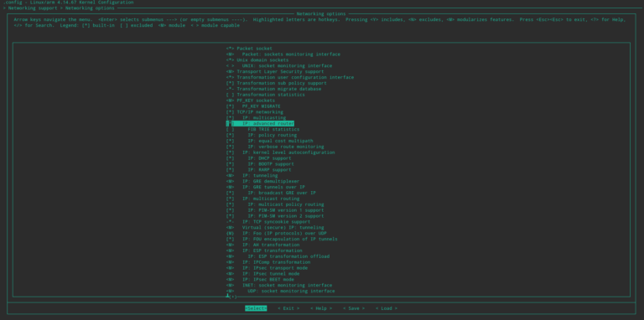This screenshot has width=644, height=320.
Task: Toggle module marker for PF_KEY sockets
Action: point(230,101)
